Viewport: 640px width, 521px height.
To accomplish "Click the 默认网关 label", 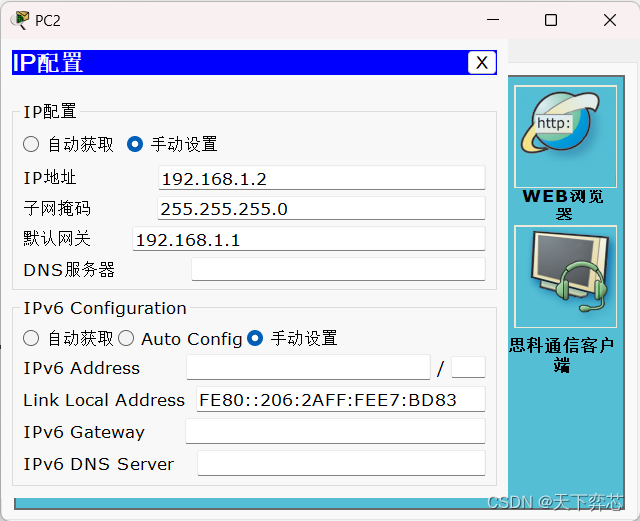I will tap(57, 239).
